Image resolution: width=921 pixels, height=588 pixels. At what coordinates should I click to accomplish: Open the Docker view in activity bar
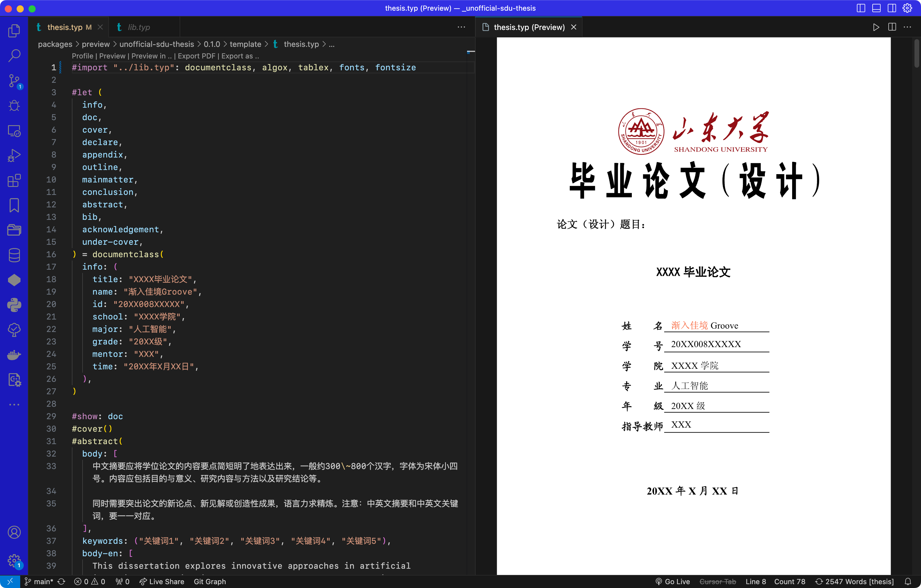[x=14, y=355]
